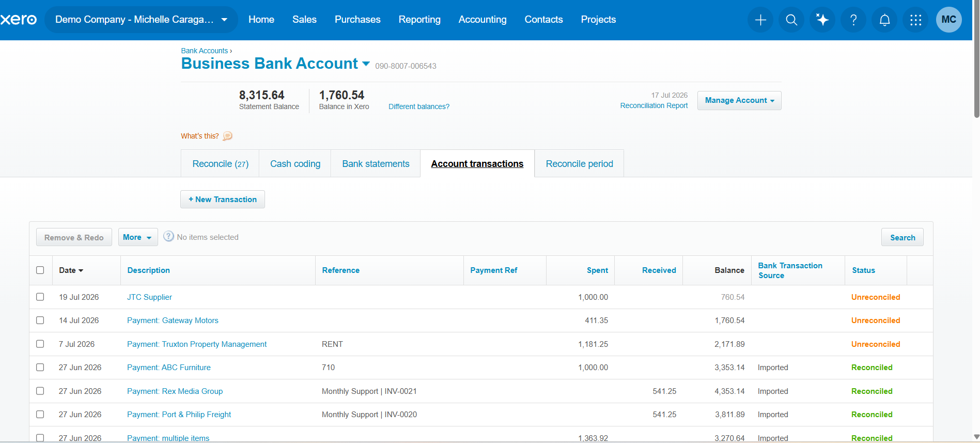Open the Projects menu
Image resolution: width=980 pixels, height=443 pixels.
click(598, 20)
